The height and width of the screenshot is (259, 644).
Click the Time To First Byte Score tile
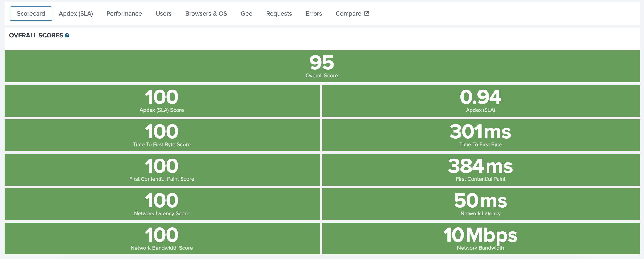[162, 135]
